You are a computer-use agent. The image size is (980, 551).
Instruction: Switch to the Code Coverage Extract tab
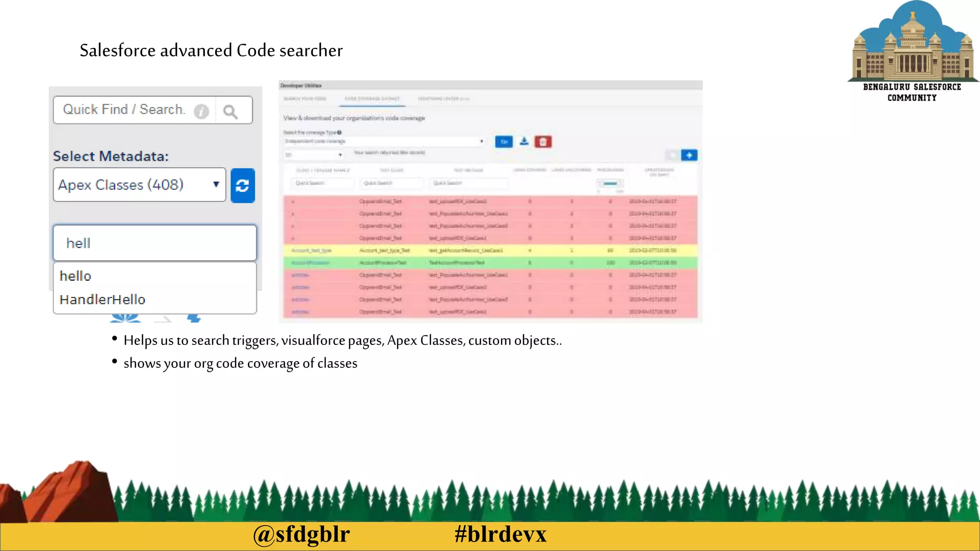click(372, 99)
